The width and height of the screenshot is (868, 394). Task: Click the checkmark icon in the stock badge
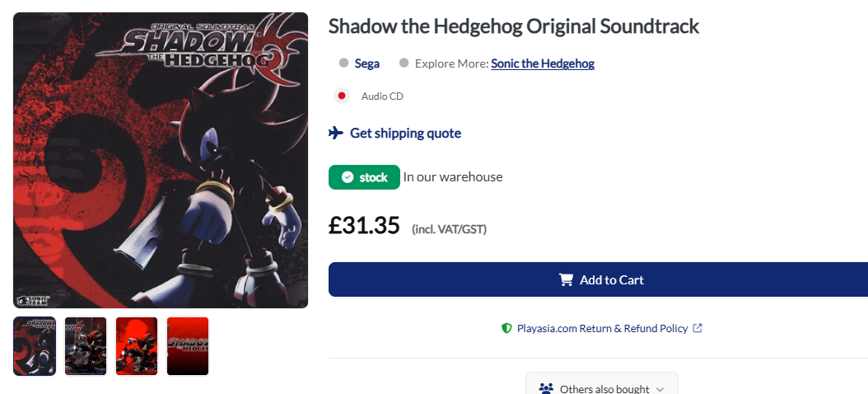click(x=348, y=177)
